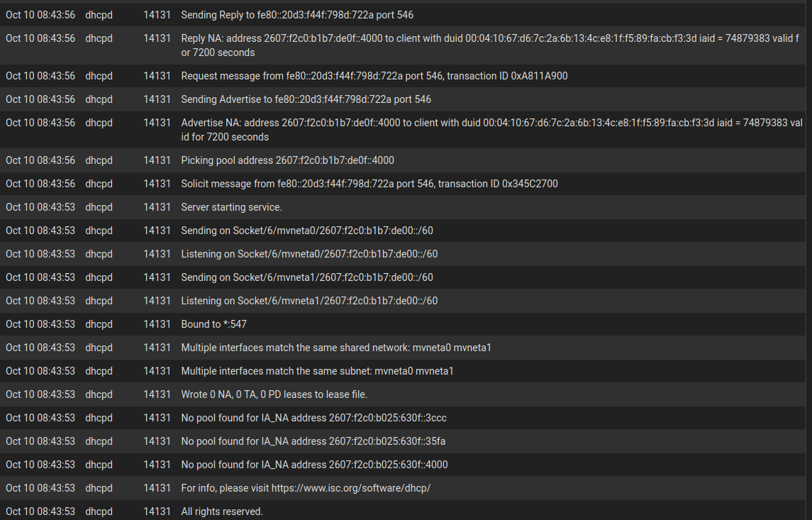Select the "Listening on Socket/6/mvneta0" message
812x520 pixels.
[x=309, y=254]
